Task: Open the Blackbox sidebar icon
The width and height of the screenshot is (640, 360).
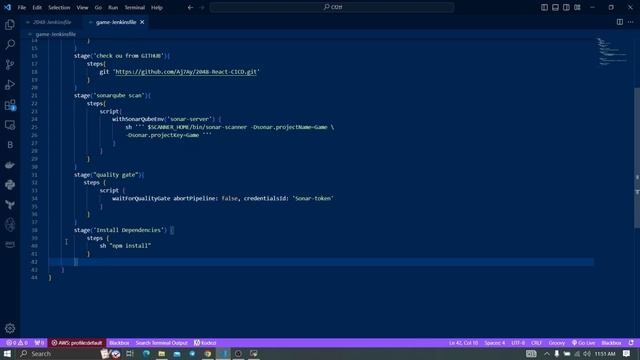Action: point(10,145)
